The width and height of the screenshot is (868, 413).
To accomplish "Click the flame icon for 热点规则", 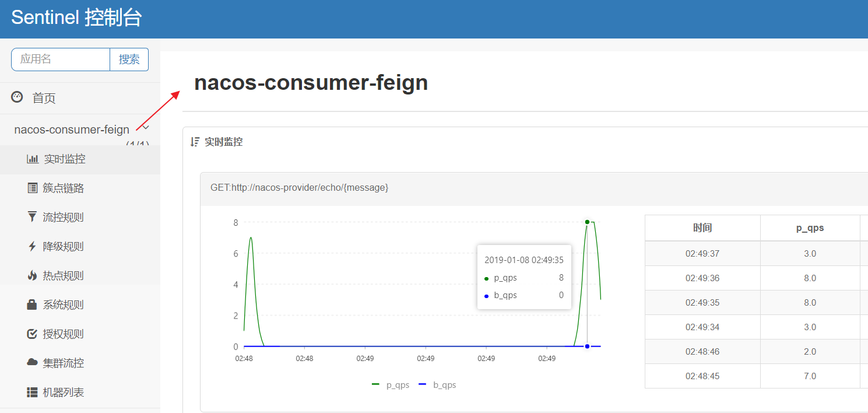I will click(32, 275).
